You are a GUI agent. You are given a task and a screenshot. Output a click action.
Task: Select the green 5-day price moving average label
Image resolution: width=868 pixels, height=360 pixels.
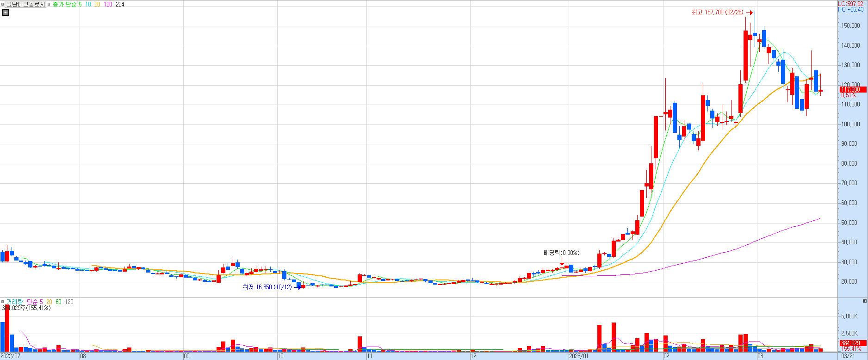click(80, 4)
